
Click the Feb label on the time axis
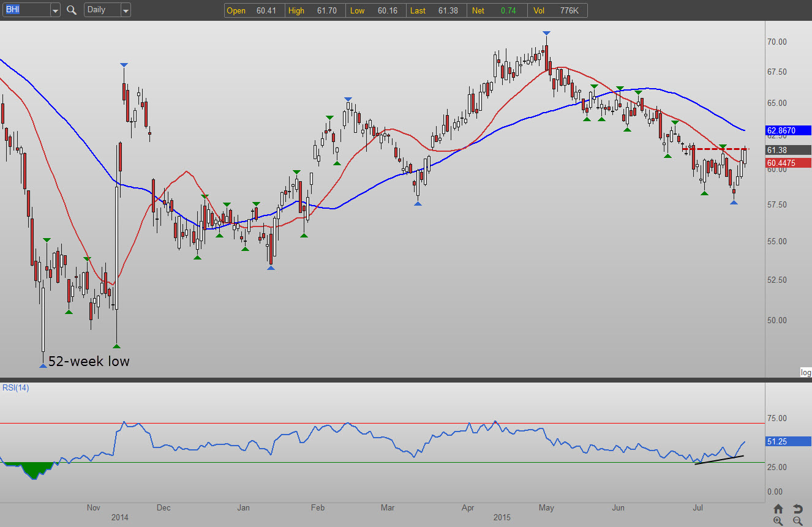point(317,507)
